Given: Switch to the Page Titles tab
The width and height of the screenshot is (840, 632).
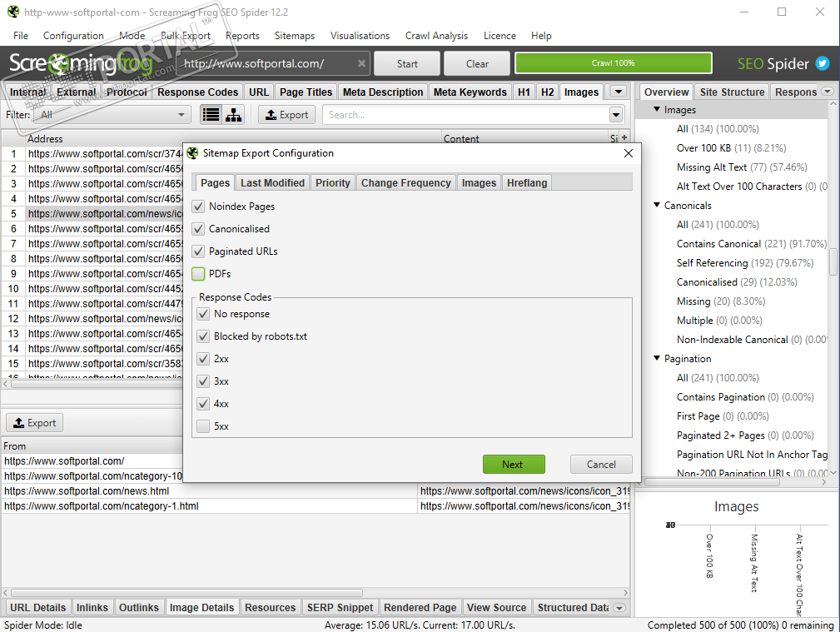Looking at the screenshot, I should (306, 92).
